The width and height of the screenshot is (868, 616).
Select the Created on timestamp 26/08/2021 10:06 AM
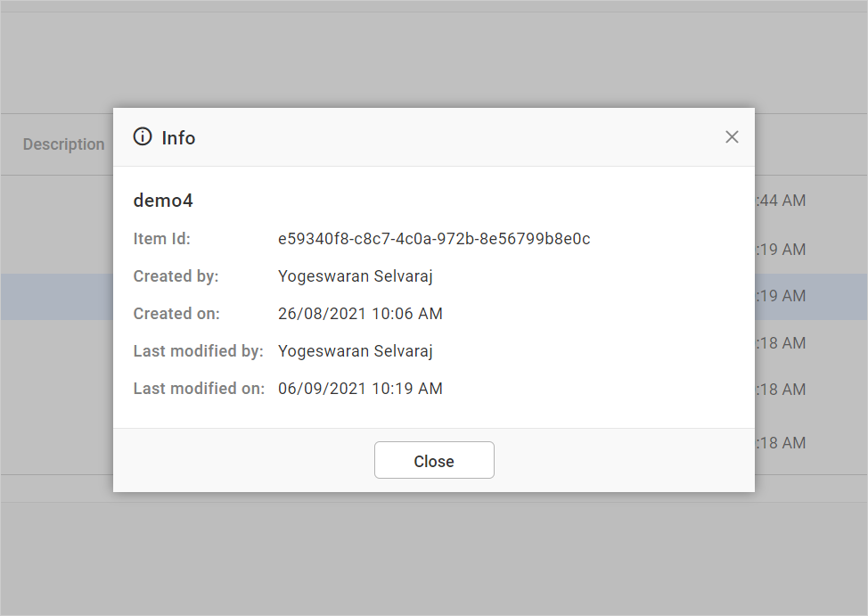360,313
